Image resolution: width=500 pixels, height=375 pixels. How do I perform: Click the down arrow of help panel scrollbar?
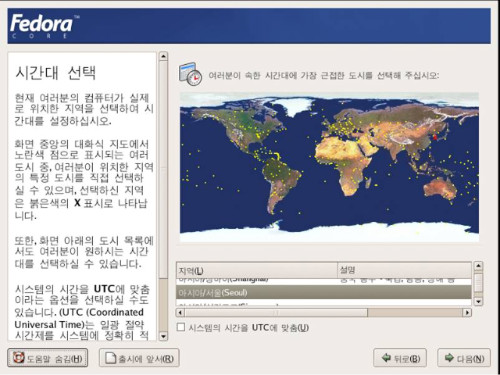click(x=163, y=336)
